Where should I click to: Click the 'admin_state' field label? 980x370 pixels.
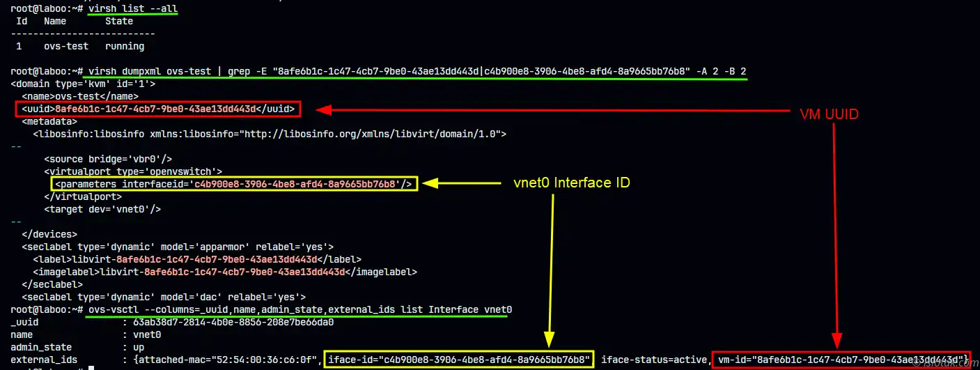(41, 347)
